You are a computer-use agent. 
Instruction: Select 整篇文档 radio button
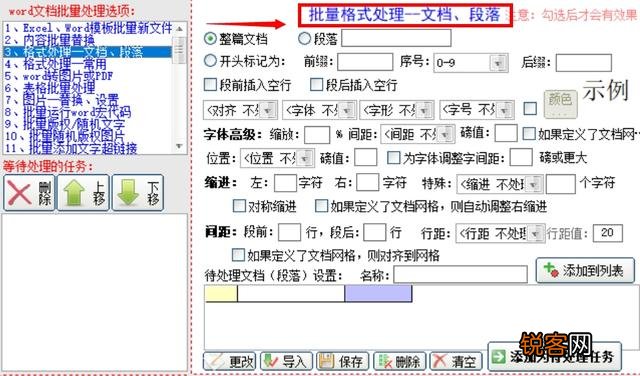(x=210, y=39)
